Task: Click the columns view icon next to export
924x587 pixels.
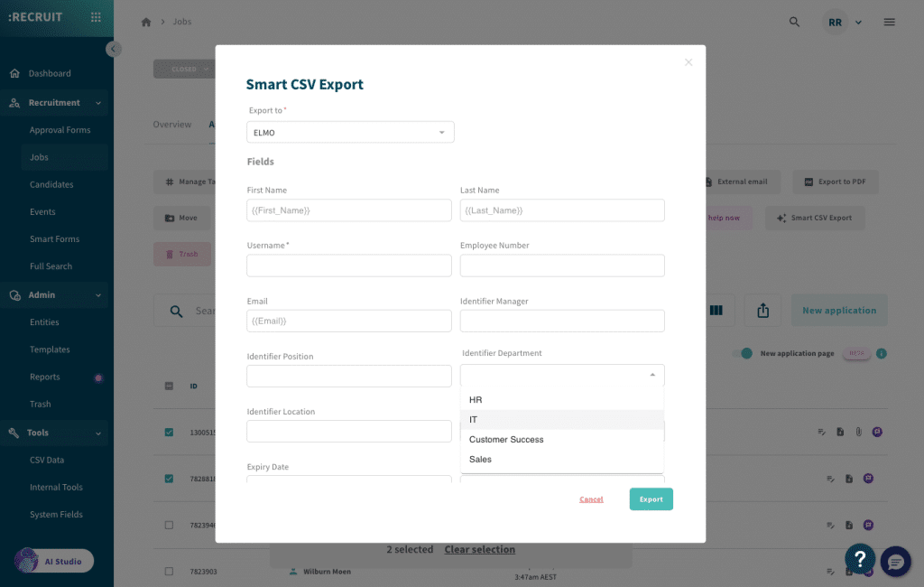Action: pyautogui.click(x=716, y=310)
